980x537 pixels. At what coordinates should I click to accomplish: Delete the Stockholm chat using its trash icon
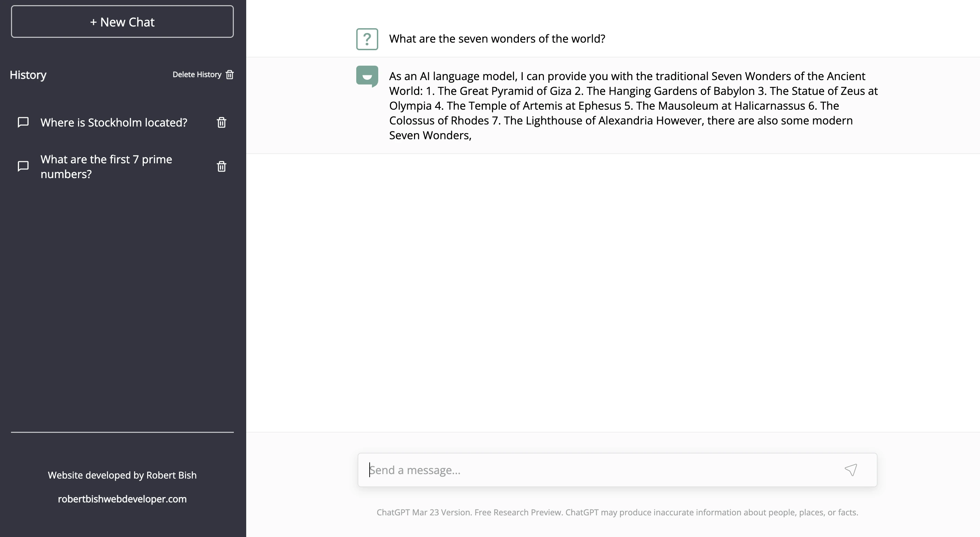click(221, 122)
